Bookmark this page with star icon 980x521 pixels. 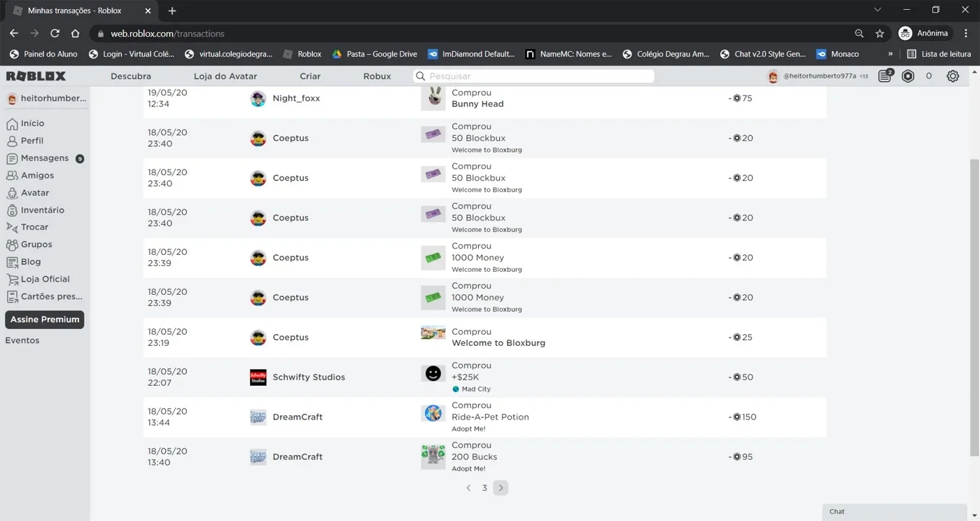(880, 34)
